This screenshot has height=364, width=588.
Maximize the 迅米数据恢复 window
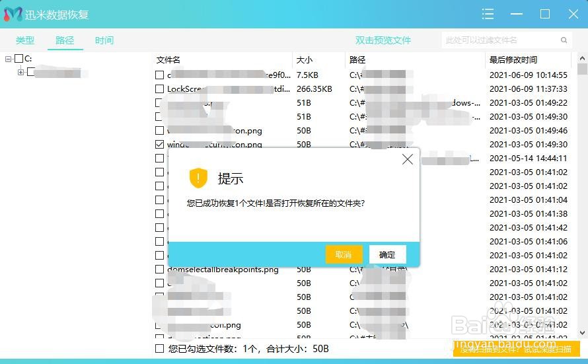pos(545,15)
